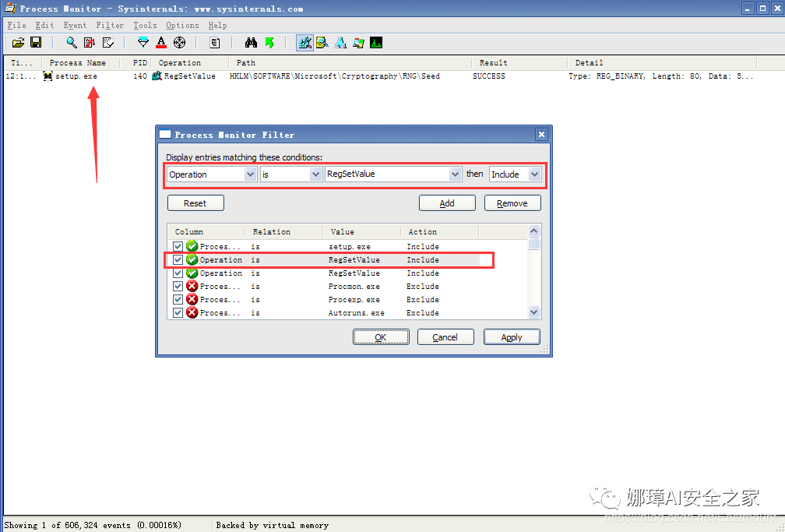Open the Operation column dropdown
This screenshot has height=532, width=785.
[x=251, y=174]
